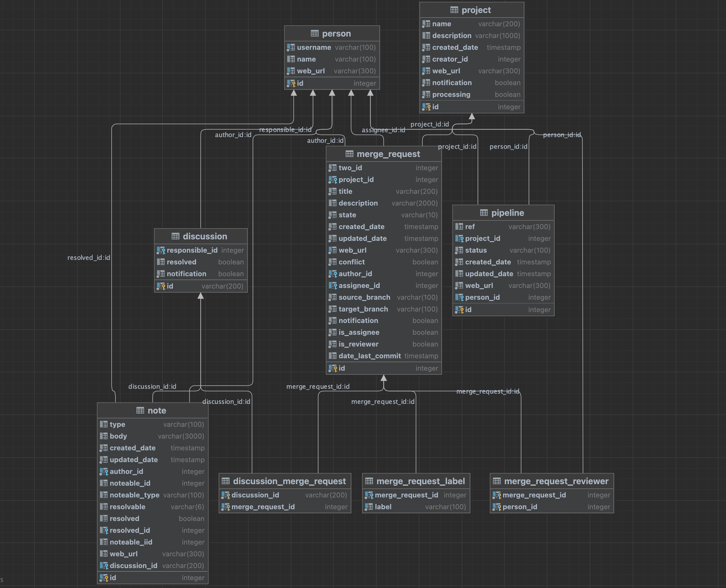Click the table icon beside merge_request_label title

[x=369, y=481]
